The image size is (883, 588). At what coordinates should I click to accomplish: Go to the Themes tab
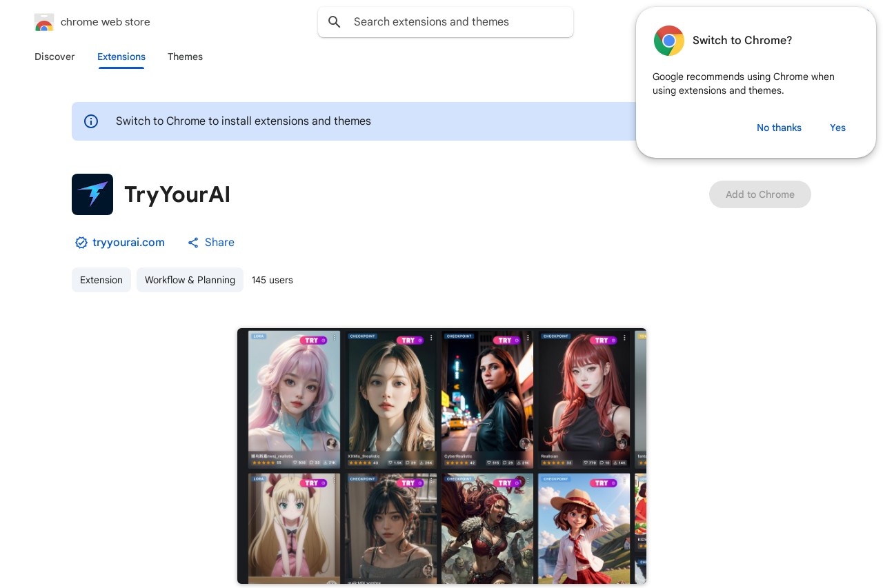pos(185,57)
